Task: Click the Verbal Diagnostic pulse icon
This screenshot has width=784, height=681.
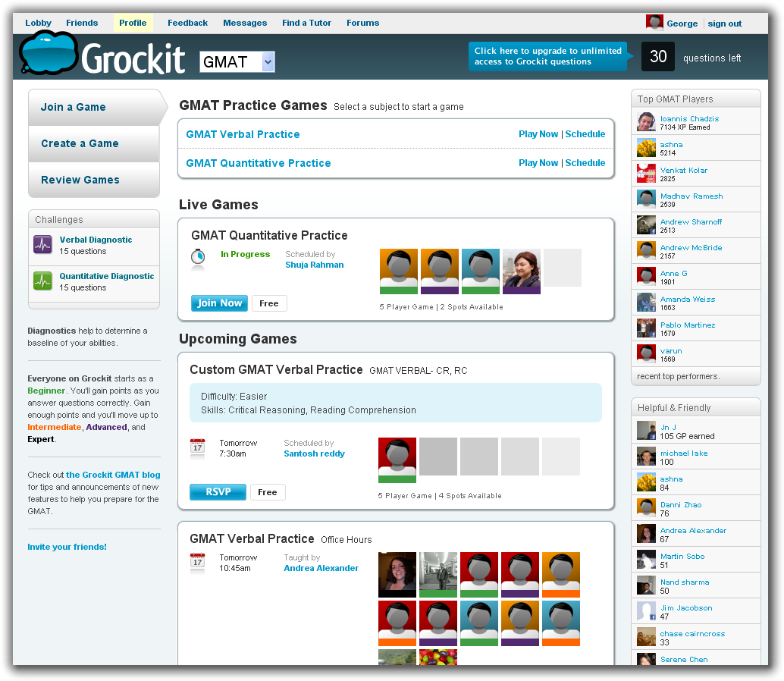Action: [42, 245]
